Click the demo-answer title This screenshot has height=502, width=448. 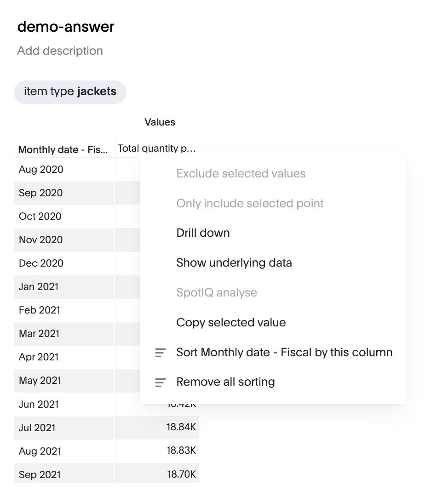[x=66, y=27]
